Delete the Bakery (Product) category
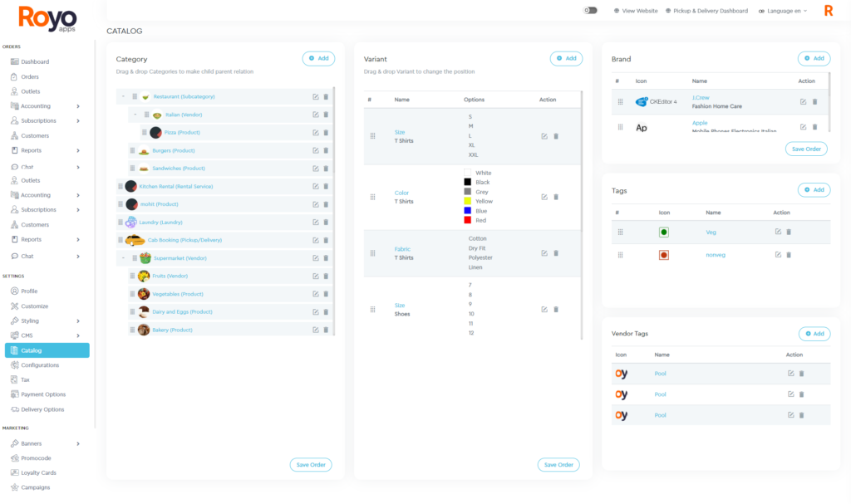This screenshot has height=504, width=851. pyautogui.click(x=326, y=330)
